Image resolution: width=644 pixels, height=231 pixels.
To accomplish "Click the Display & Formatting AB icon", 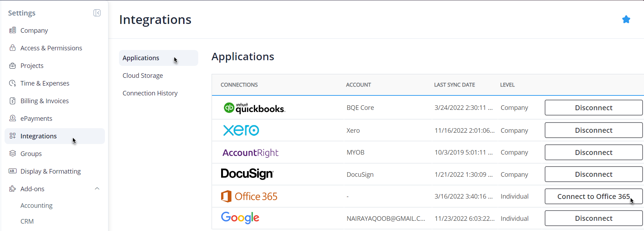I will pos(13,171).
